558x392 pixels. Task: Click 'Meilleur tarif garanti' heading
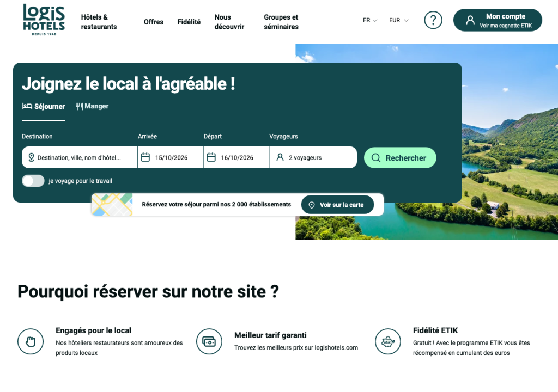tap(270, 335)
